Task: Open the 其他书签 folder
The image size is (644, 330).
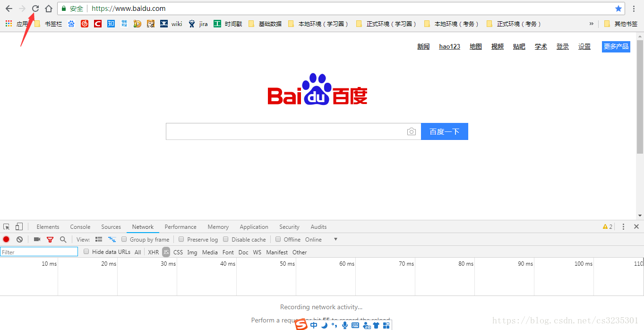Action: pyautogui.click(x=621, y=24)
